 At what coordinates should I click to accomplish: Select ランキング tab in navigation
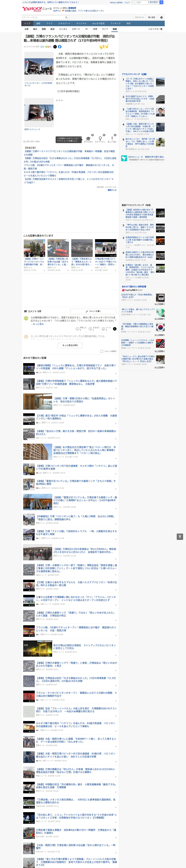point(115,24)
